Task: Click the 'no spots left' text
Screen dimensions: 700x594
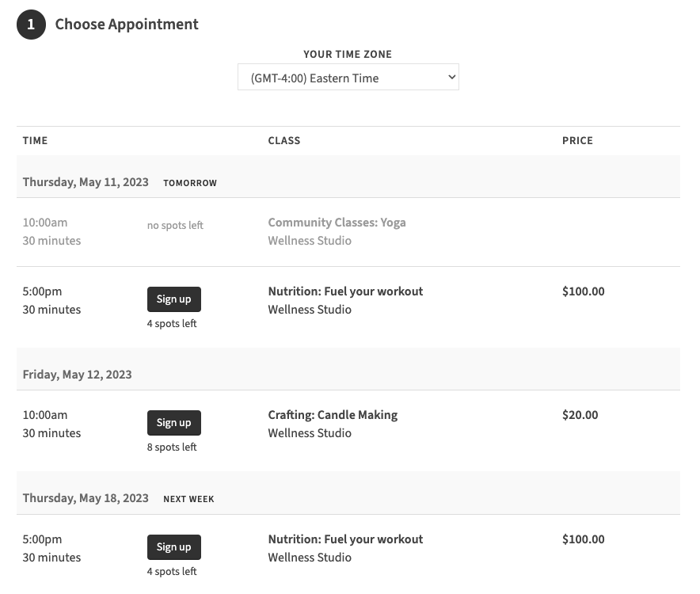Action: click(x=175, y=226)
